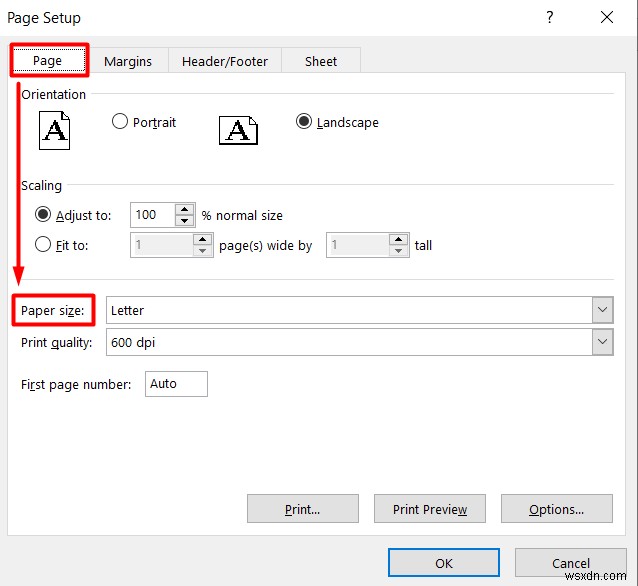
Task: Click the pages wide input field
Action: click(162, 245)
